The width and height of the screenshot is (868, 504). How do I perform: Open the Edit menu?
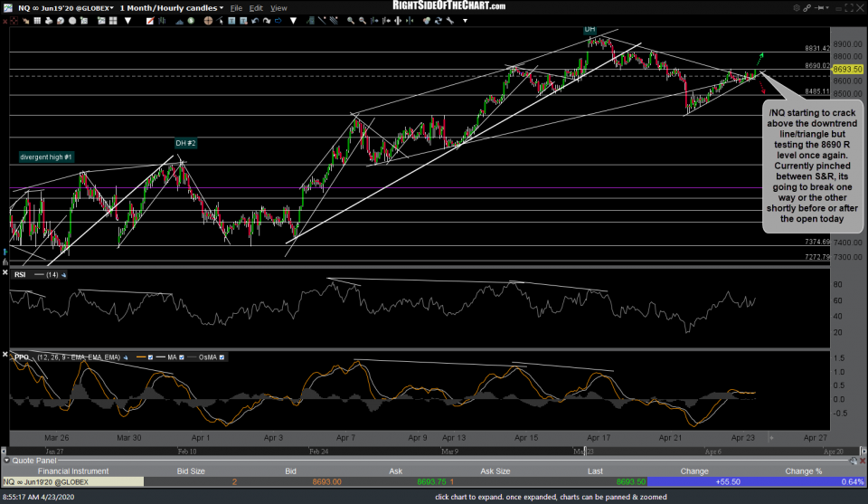click(x=256, y=8)
